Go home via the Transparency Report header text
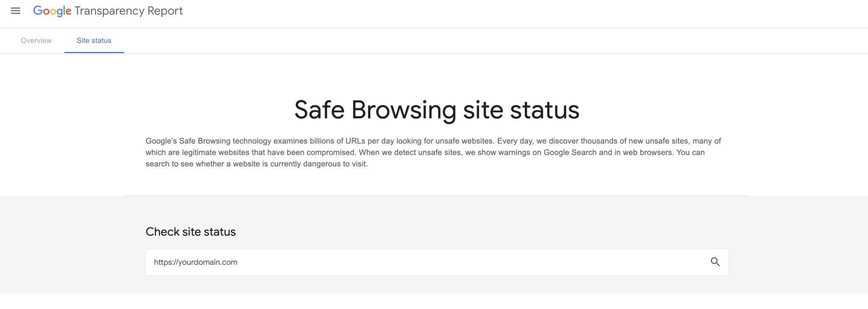The height and width of the screenshot is (309, 868). 128,11
